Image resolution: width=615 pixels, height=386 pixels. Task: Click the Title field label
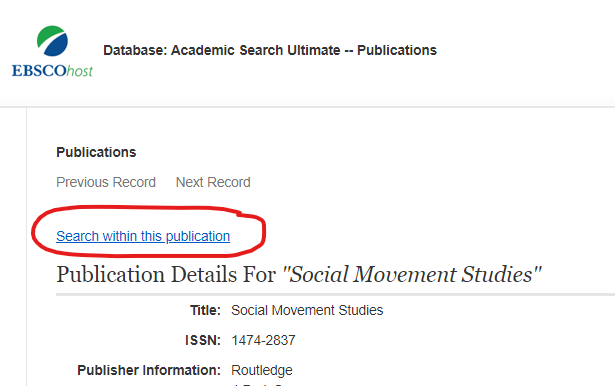pyautogui.click(x=205, y=310)
